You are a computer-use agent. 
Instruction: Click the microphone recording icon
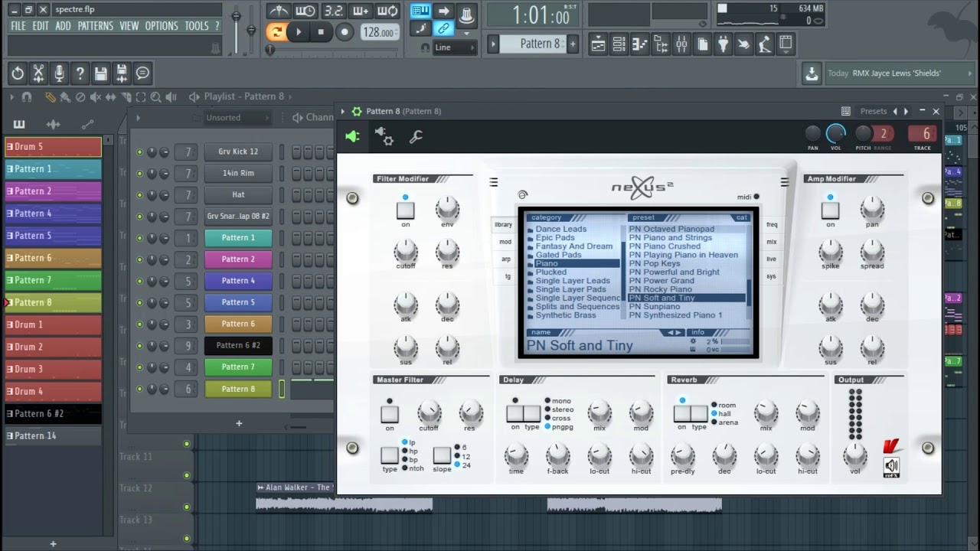pyautogui.click(x=59, y=73)
